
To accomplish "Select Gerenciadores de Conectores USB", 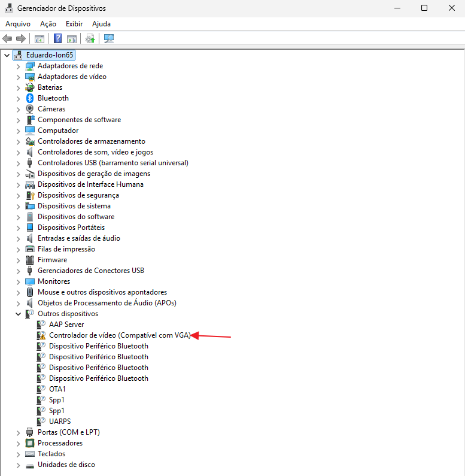I will pyautogui.click(x=91, y=271).
